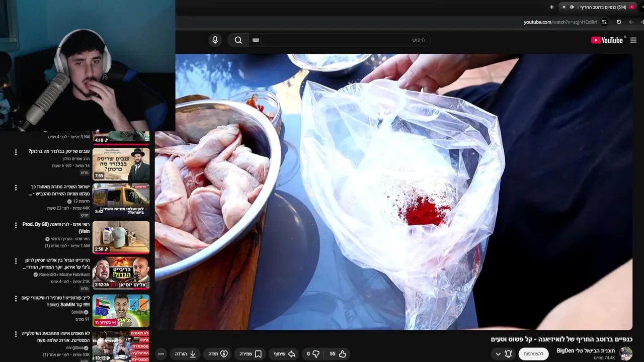Viewport: 644px width, 362px height.
Task: Click the thanks heart-dollar button
Action: click(x=218, y=354)
